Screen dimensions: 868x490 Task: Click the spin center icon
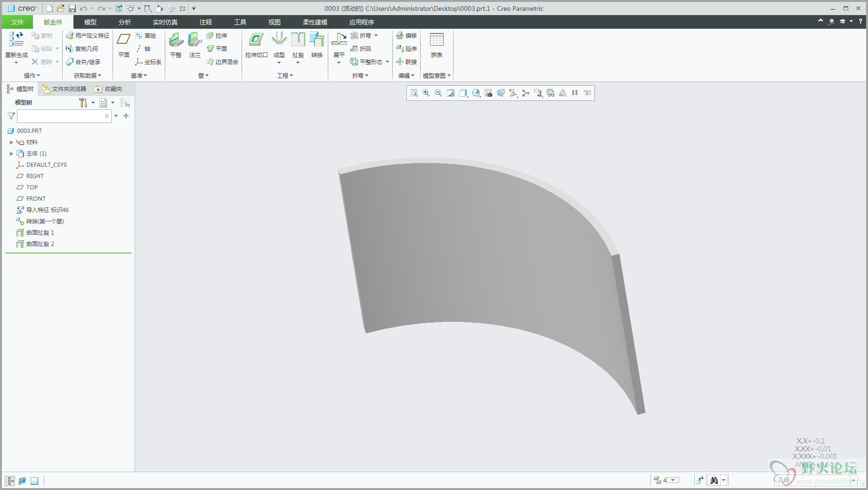[x=526, y=93]
